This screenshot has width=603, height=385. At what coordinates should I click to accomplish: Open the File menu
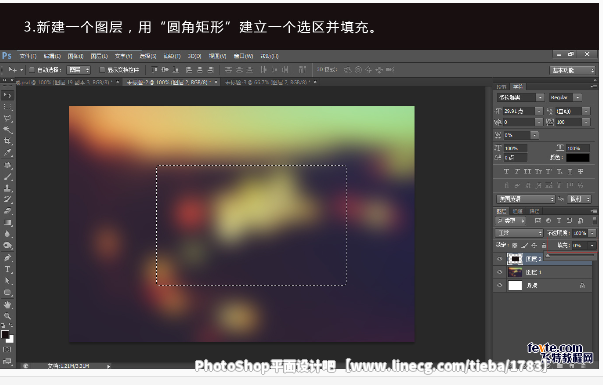[x=28, y=56]
